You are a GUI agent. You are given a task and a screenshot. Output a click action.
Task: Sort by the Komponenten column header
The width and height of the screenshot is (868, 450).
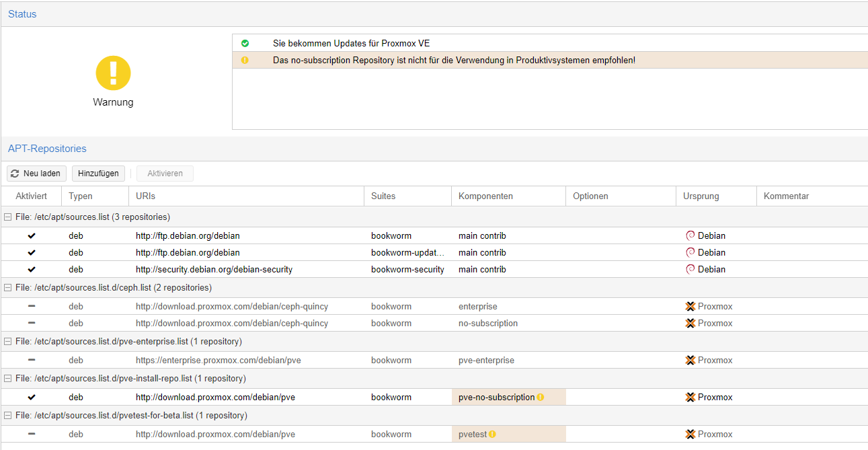pyautogui.click(x=485, y=196)
